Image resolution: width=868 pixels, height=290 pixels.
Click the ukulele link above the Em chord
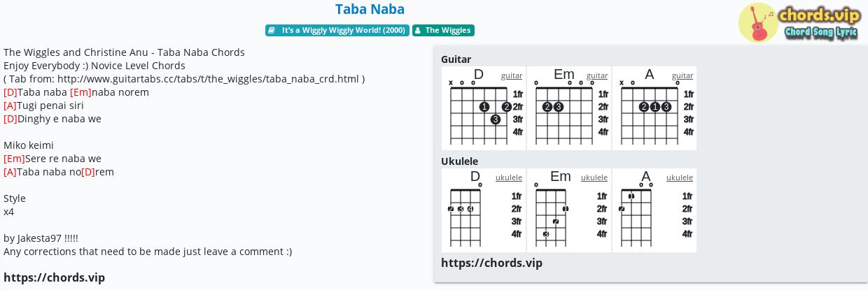(x=594, y=177)
